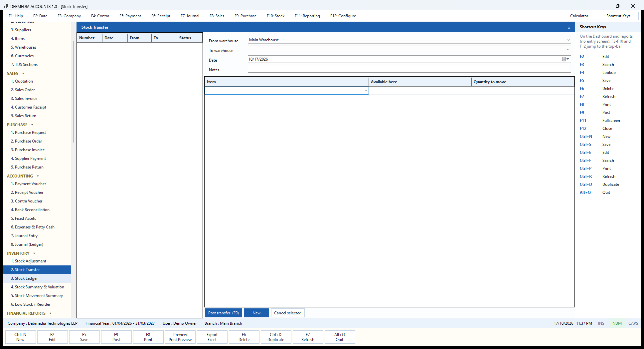The height and width of the screenshot is (349, 644).
Task: Open Bank Reconciliation in the sidebar
Action: 37,210
